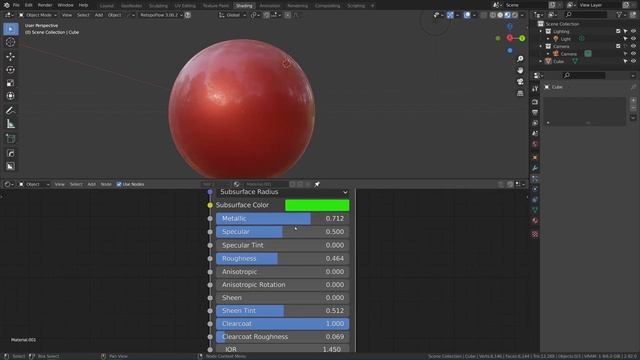Open the Material properties tab

pyautogui.click(x=535, y=221)
